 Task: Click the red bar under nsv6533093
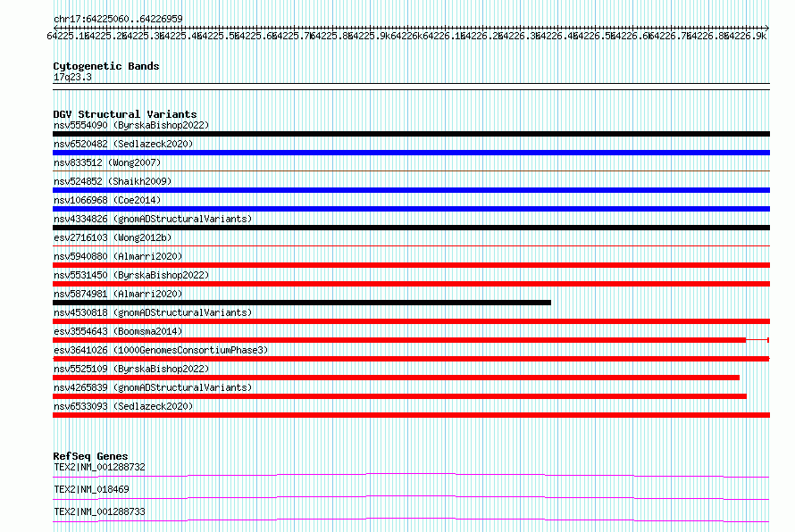[411, 415]
